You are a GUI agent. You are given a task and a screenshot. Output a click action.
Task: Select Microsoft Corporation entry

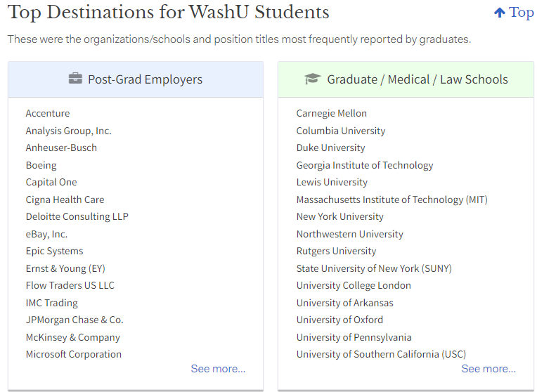[x=74, y=354]
